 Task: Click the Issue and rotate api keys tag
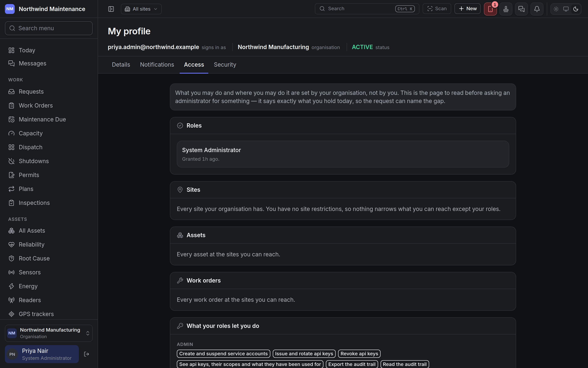[x=304, y=354]
